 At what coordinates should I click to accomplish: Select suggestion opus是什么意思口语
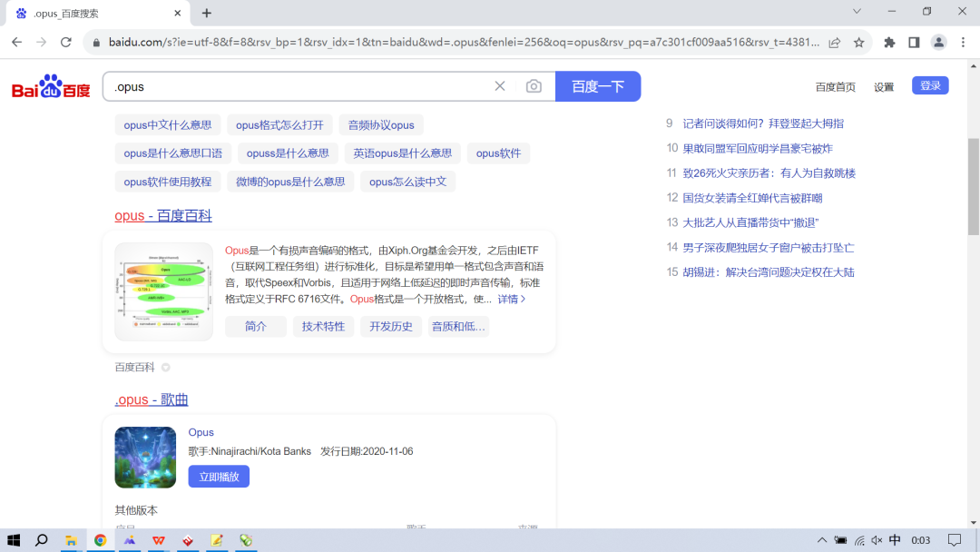(173, 153)
